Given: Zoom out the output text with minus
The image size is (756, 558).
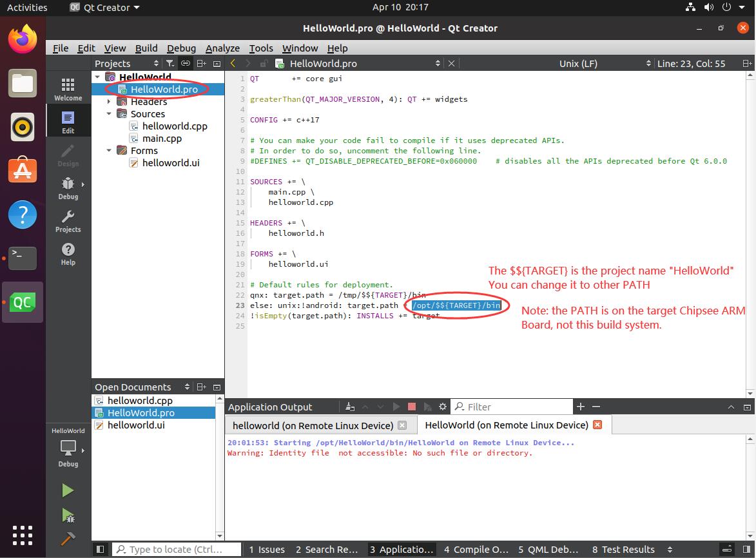Looking at the screenshot, I should (596, 407).
